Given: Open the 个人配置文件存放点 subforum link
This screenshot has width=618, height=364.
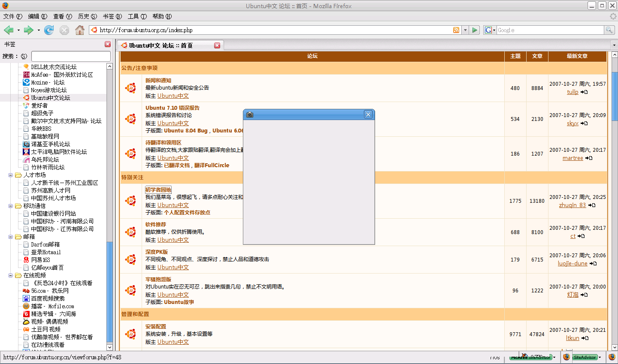Looking at the screenshot, I should [187, 212].
